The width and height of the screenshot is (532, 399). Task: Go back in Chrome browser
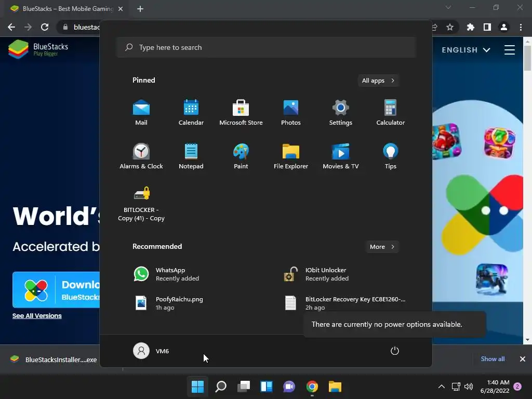click(11, 27)
